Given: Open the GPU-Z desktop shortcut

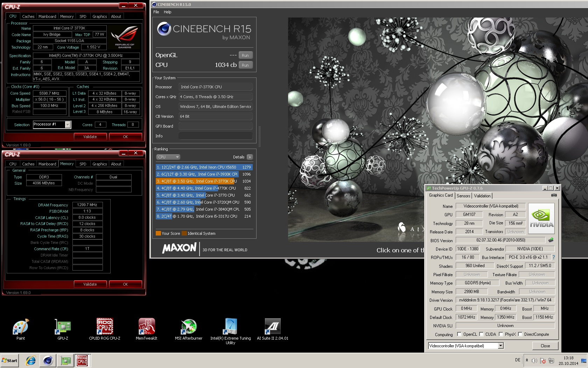Looking at the screenshot, I should click(x=63, y=329).
